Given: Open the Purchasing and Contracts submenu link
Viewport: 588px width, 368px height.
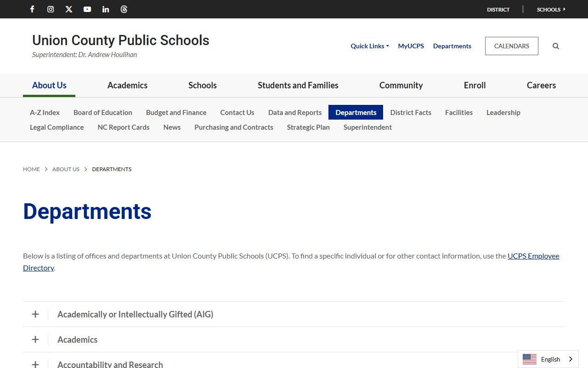Looking at the screenshot, I should point(234,127).
